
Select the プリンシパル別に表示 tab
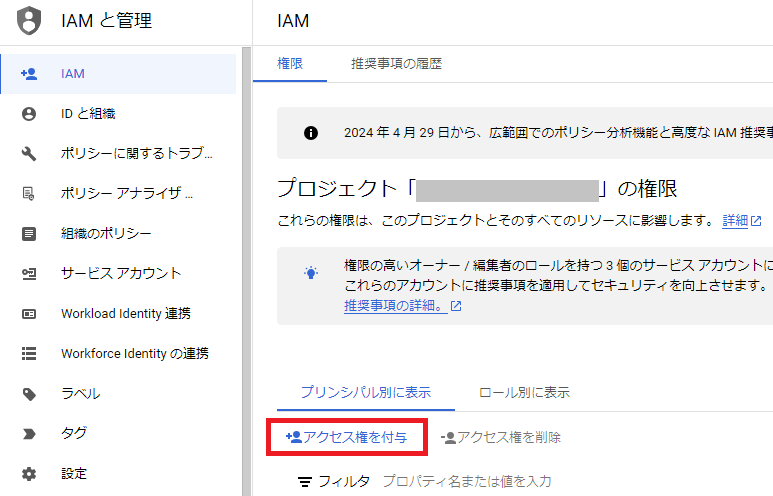pyautogui.click(x=366, y=393)
